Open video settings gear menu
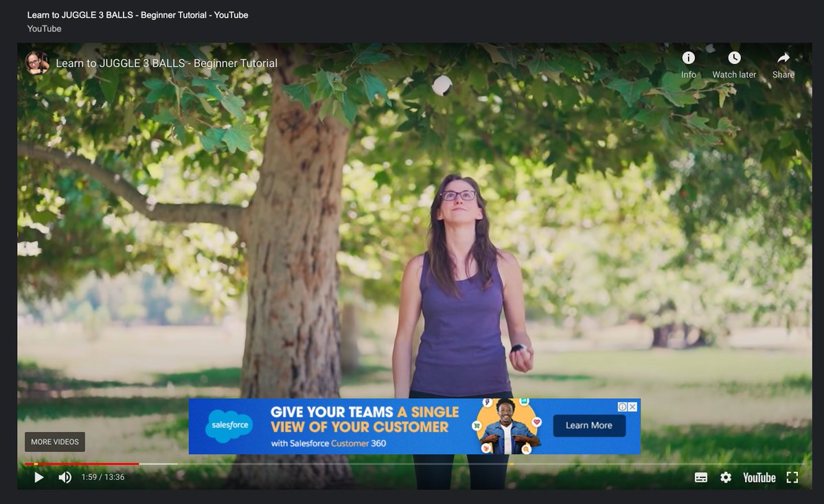 (x=726, y=477)
